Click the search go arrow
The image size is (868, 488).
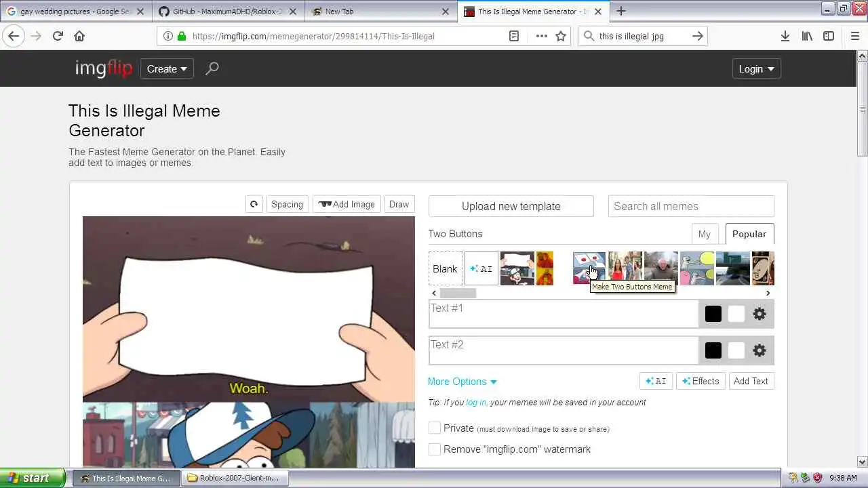tap(697, 36)
